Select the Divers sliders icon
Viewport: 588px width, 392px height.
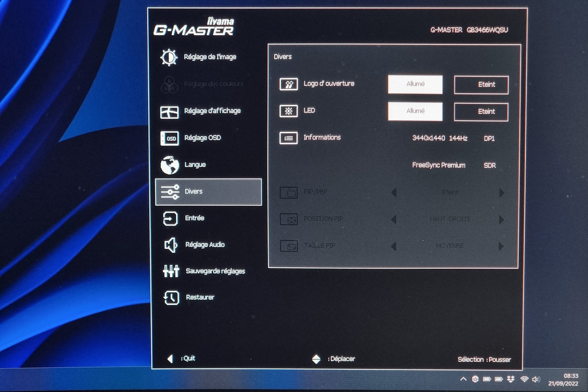(170, 192)
